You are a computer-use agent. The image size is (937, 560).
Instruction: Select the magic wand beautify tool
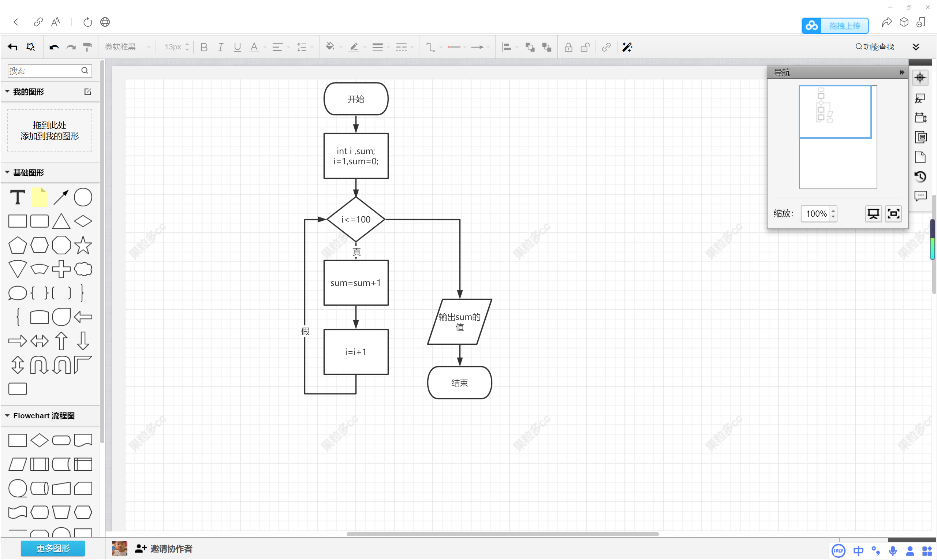[x=626, y=47]
